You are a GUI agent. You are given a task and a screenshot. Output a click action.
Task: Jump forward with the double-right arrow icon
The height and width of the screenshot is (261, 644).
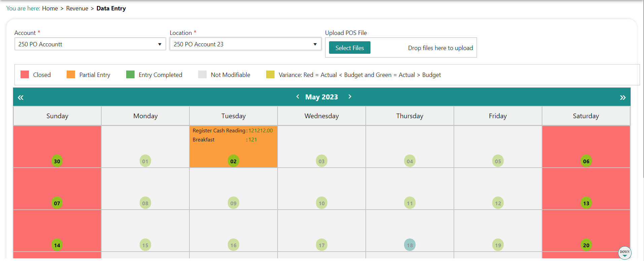(622, 97)
